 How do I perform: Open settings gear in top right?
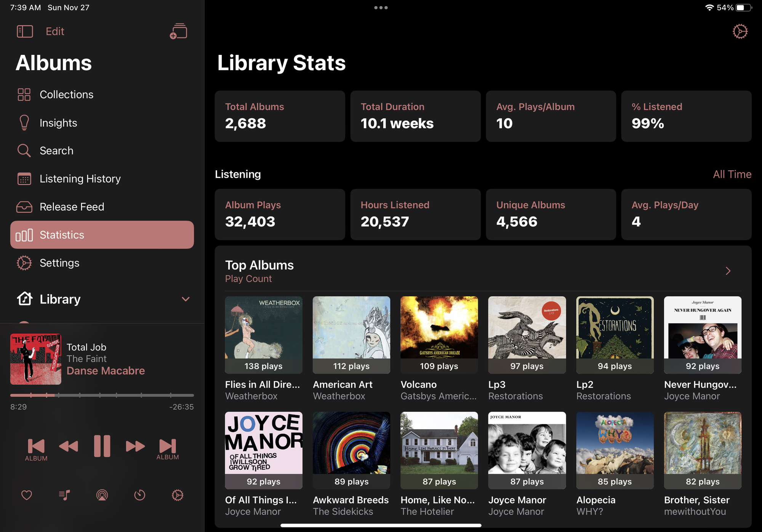coord(740,31)
